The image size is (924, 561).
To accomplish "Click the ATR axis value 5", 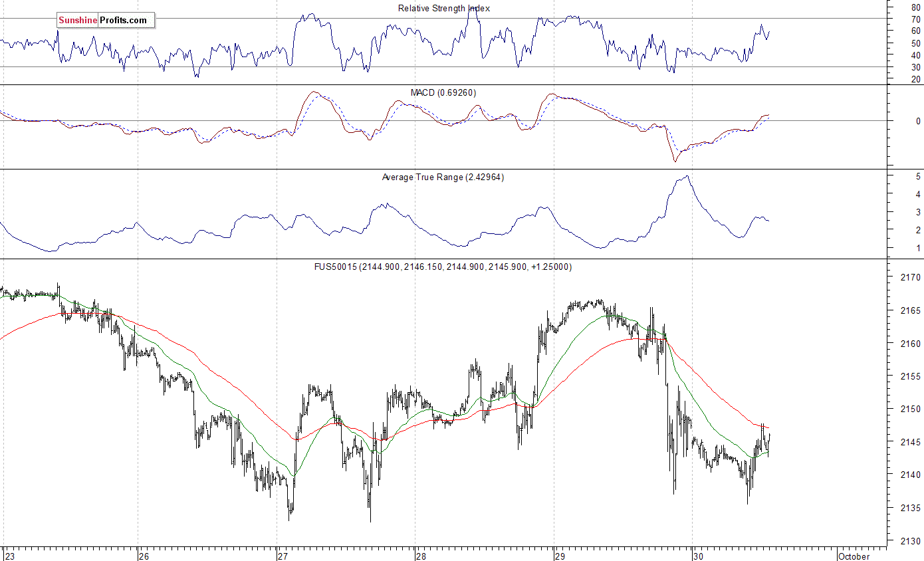I will (x=918, y=176).
